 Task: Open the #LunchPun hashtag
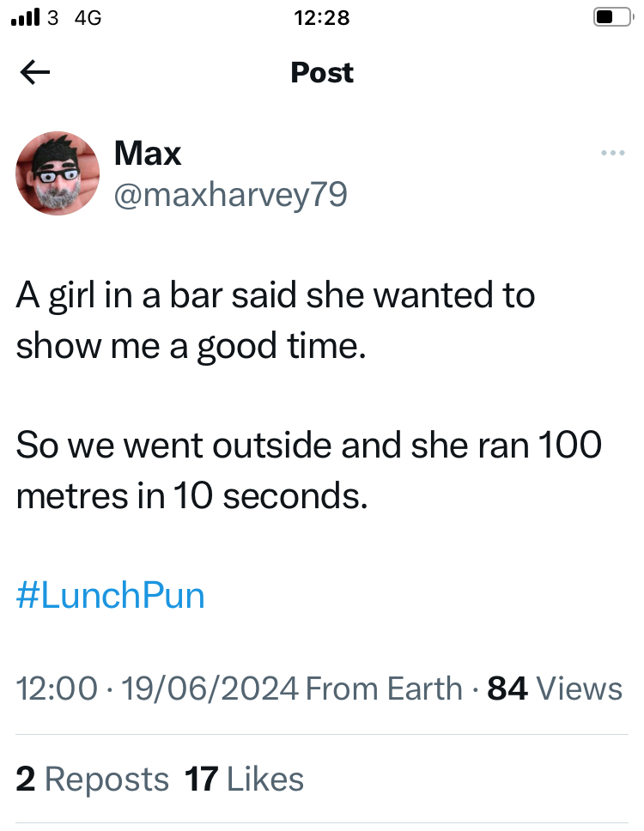coord(111,595)
